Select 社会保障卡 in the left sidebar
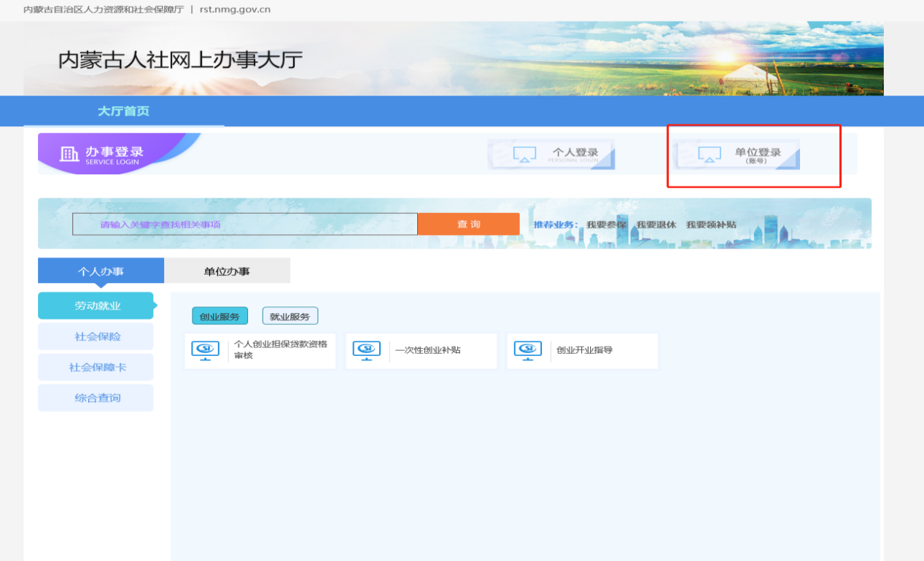The height and width of the screenshot is (561, 924). point(96,368)
